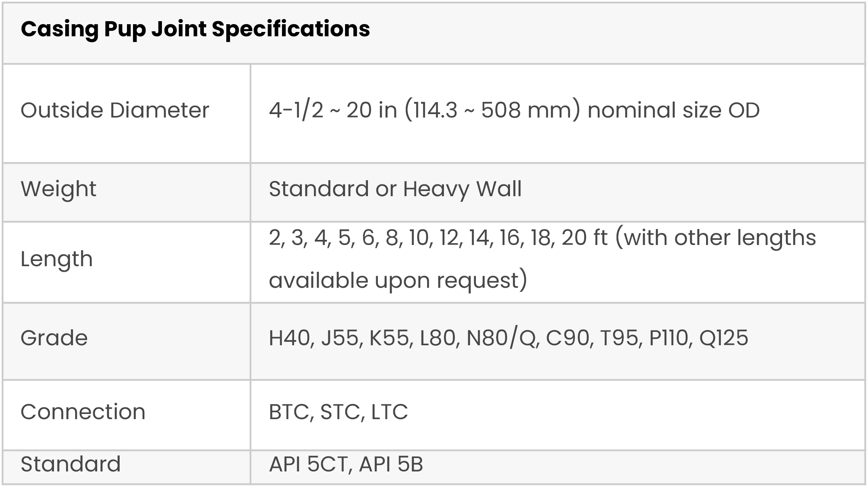This screenshot has height=487, width=868.
Task: Click the N80/Q grade text
Action: pyautogui.click(x=502, y=338)
